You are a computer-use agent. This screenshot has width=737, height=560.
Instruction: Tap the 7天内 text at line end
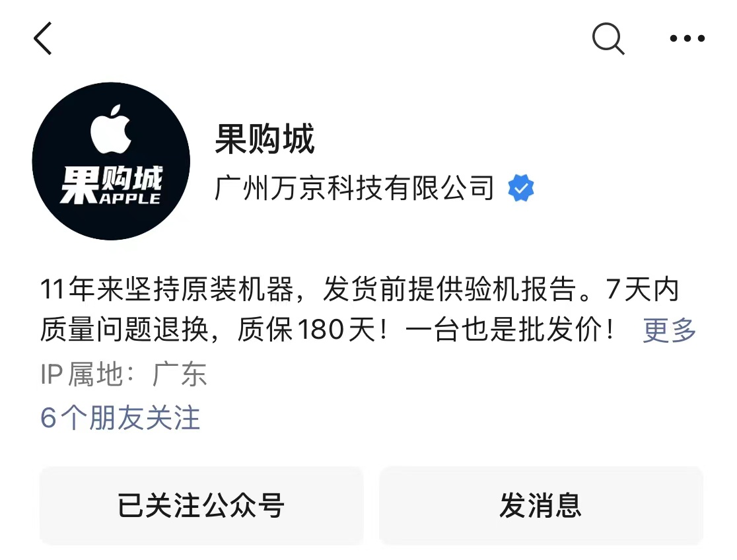coord(643,289)
